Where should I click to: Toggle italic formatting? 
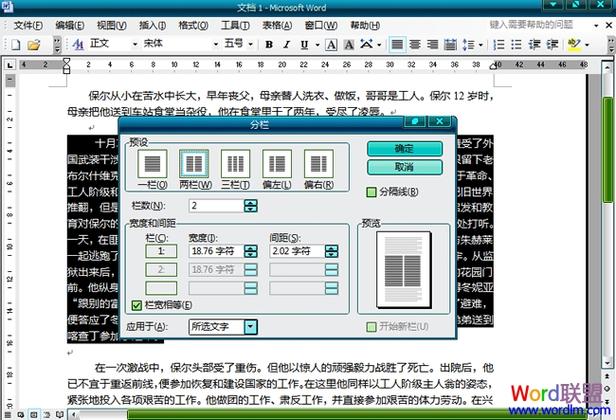tap(287, 44)
